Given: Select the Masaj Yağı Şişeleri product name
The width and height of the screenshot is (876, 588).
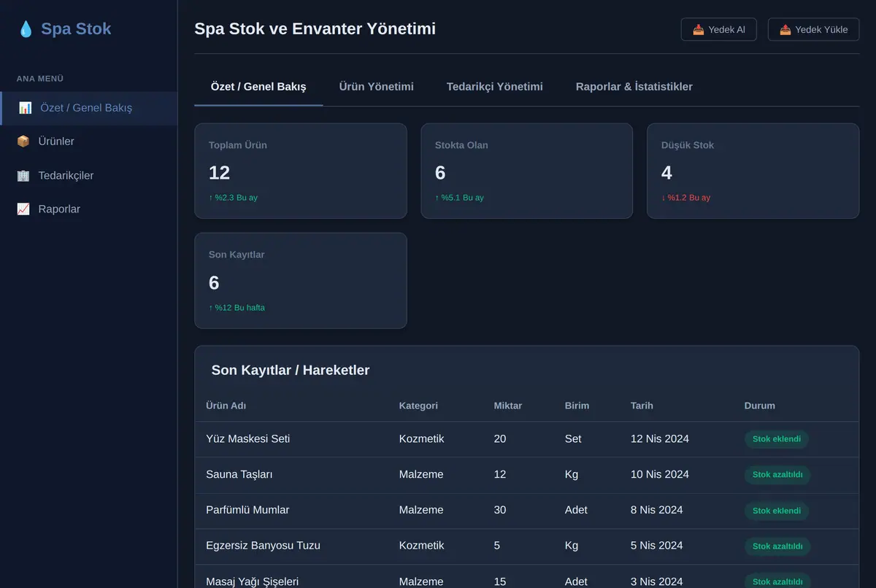Looking at the screenshot, I should [253, 582].
